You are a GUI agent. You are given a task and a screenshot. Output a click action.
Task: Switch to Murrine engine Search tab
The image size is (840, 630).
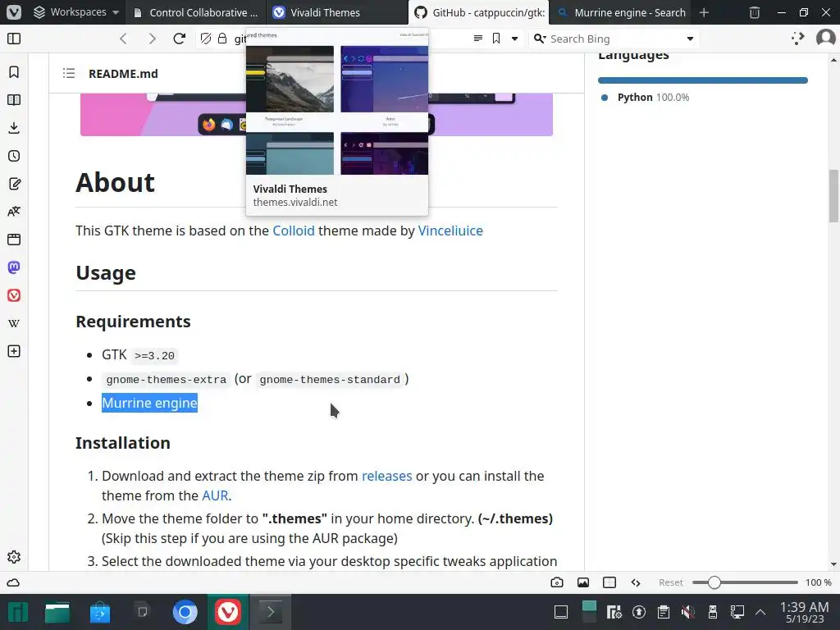coord(622,12)
